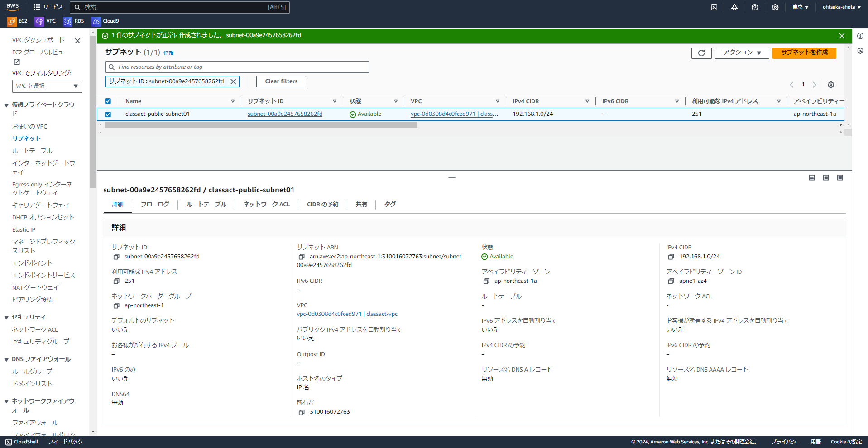This screenshot has height=448, width=868.
Task: Open the Services grid menu
Action: pos(48,7)
